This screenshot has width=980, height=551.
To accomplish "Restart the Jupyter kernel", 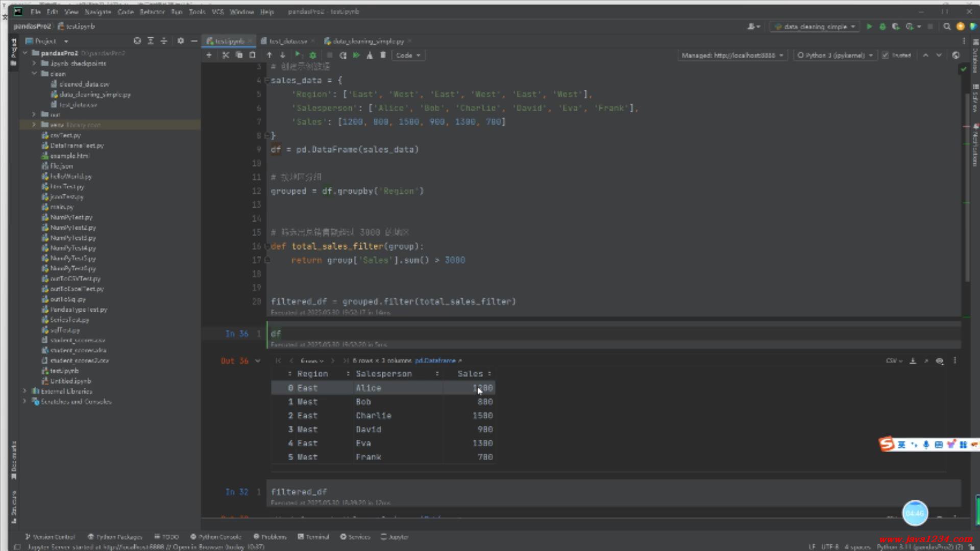I will (343, 55).
